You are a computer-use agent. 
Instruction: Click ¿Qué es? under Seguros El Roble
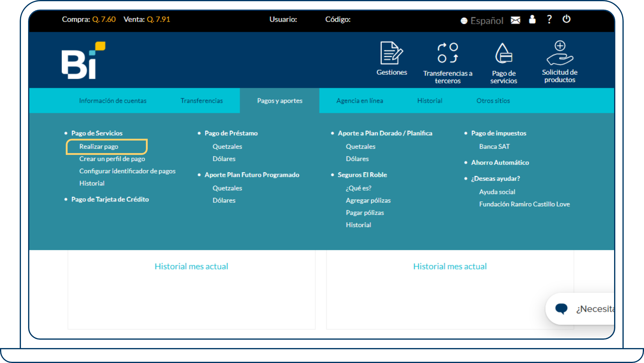358,188
